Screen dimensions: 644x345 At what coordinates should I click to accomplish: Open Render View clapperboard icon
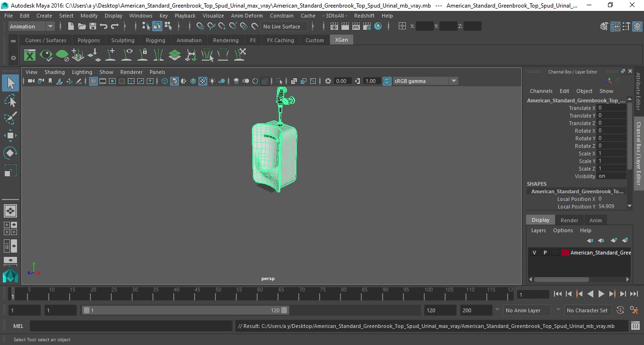334,27
